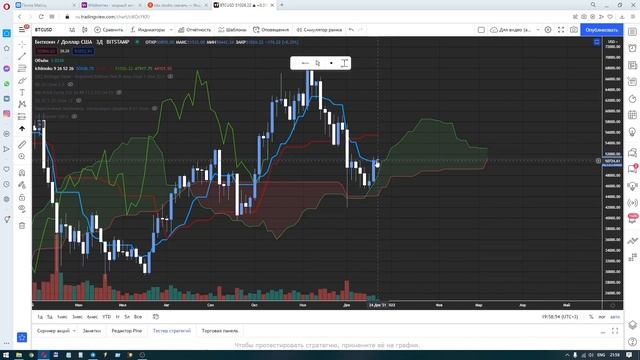The image size is (640, 360).
Task: Open the forecasting and measurement tools
Action: [x=22, y=117]
